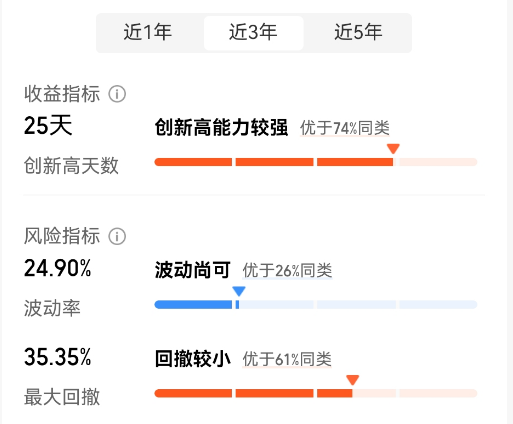Click the blue triangle marker above 波动率 bar

(239, 291)
